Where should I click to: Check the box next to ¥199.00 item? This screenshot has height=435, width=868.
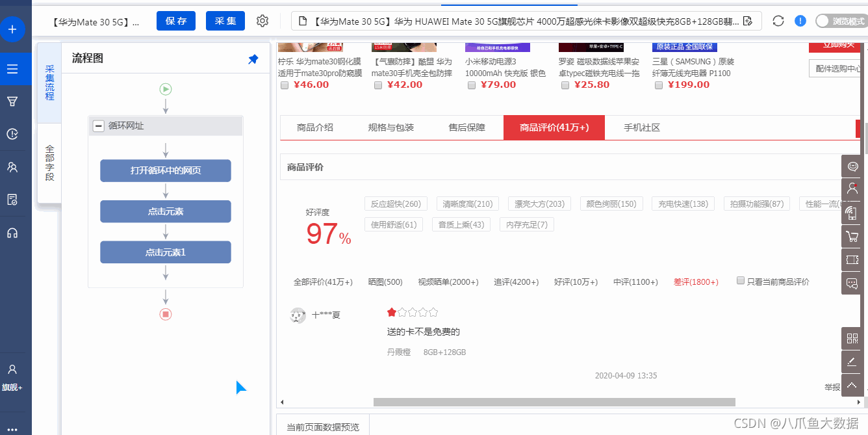point(659,85)
